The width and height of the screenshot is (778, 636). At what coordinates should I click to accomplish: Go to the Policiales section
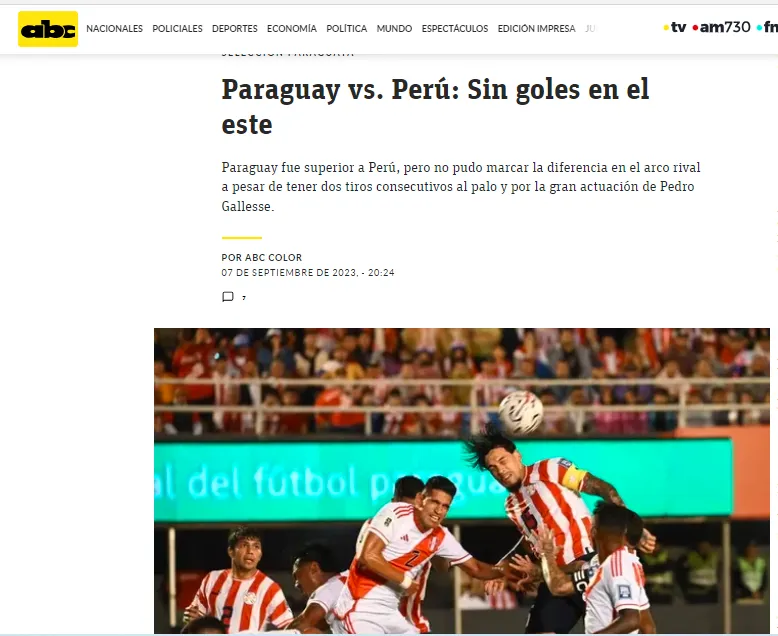tap(177, 29)
